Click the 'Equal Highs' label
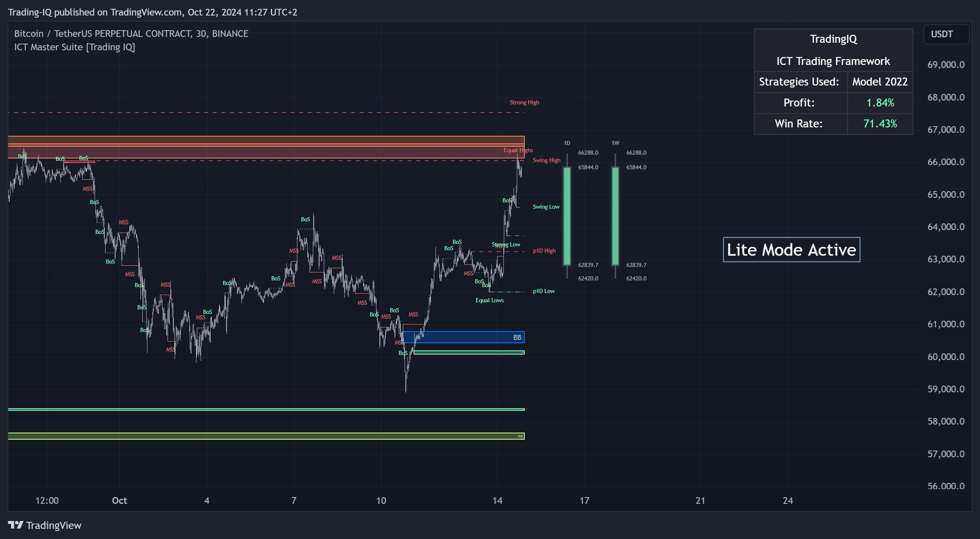This screenshot has height=539, width=980. pyautogui.click(x=518, y=150)
